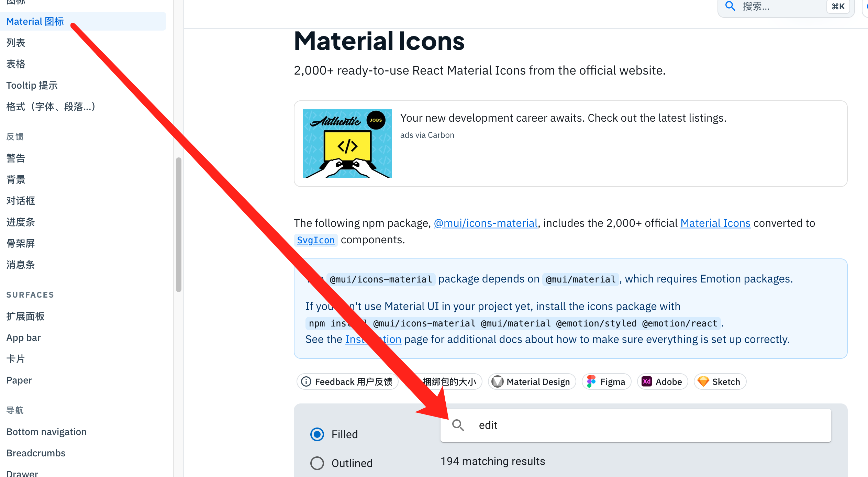Select Tooltip 提示 in the sidebar

tap(32, 85)
